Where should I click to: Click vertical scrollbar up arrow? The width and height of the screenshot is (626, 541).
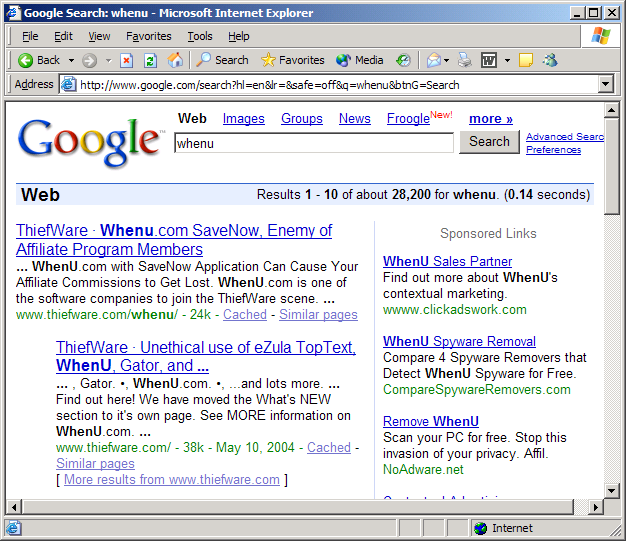click(611, 109)
